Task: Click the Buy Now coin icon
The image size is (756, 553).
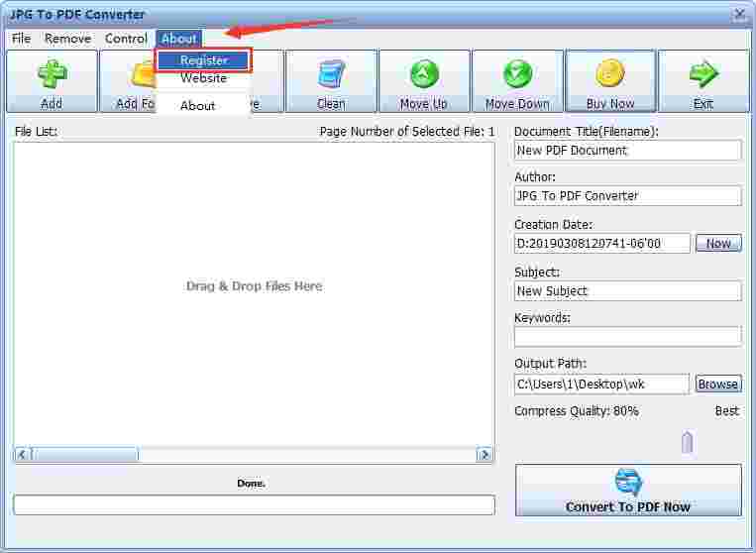Action: tap(610, 73)
